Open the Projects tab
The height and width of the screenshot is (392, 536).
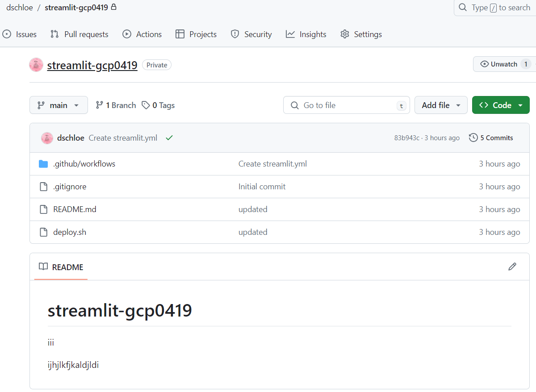pos(196,34)
